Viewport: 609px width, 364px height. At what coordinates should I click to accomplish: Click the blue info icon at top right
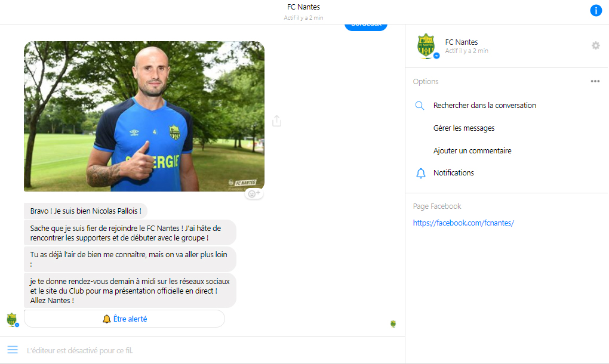(x=596, y=11)
